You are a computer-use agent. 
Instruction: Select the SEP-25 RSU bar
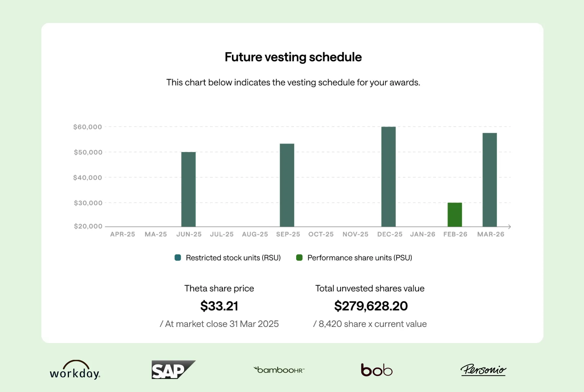pos(287,185)
